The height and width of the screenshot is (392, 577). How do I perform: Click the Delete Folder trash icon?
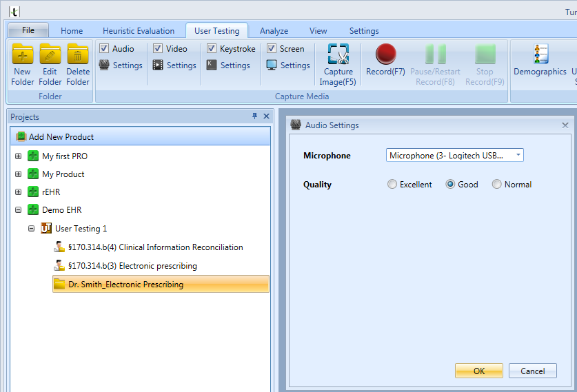pyautogui.click(x=78, y=54)
